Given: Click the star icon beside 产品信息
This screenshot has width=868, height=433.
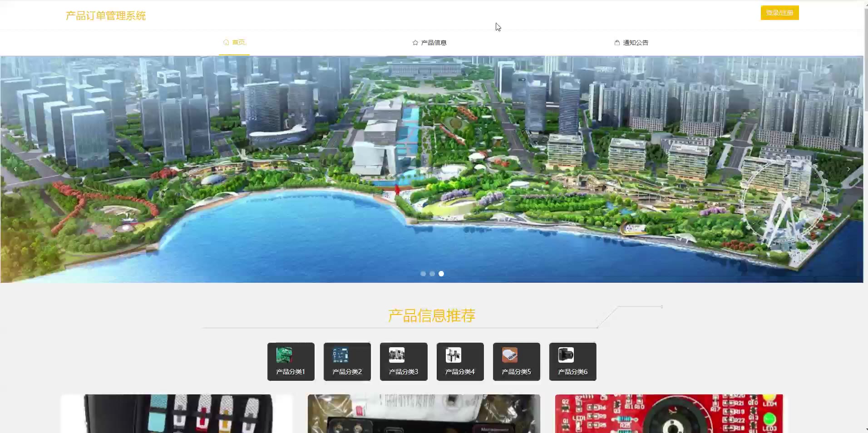Looking at the screenshot, I should pos(415,43).
